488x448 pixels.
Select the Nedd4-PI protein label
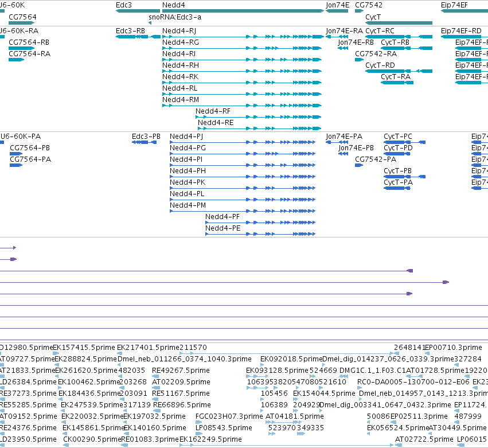[186, 159]
